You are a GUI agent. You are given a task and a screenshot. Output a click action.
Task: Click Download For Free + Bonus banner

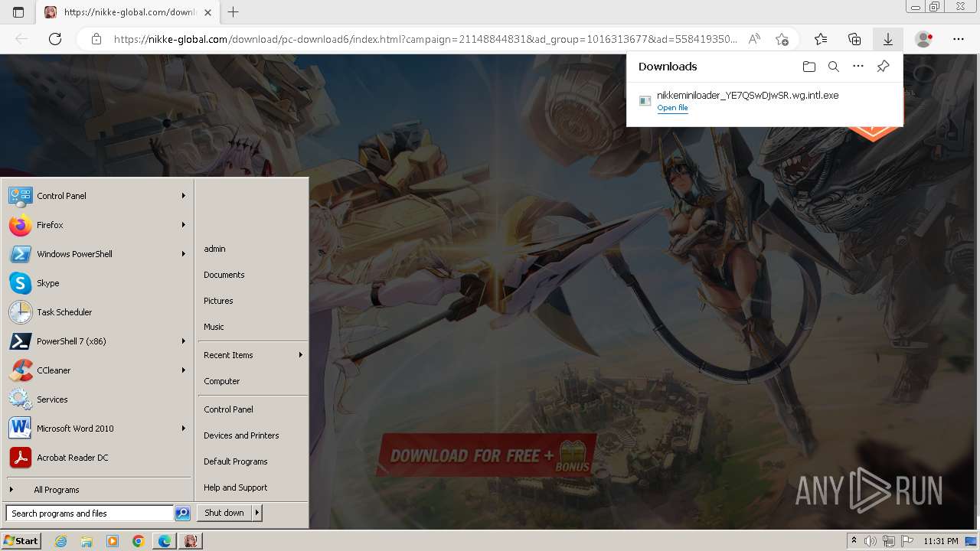pos(487,456)
